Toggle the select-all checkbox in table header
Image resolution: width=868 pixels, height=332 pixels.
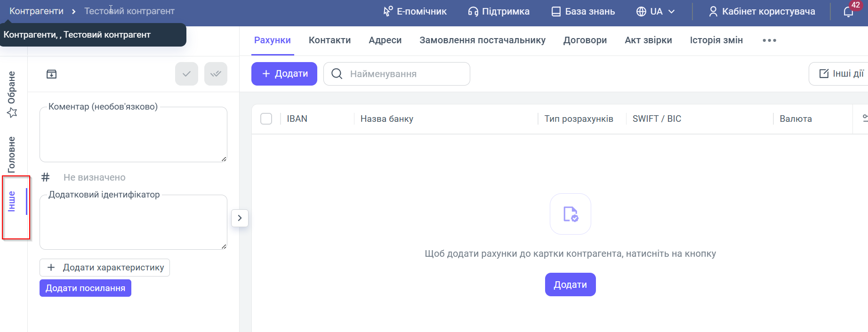(266, 119)
